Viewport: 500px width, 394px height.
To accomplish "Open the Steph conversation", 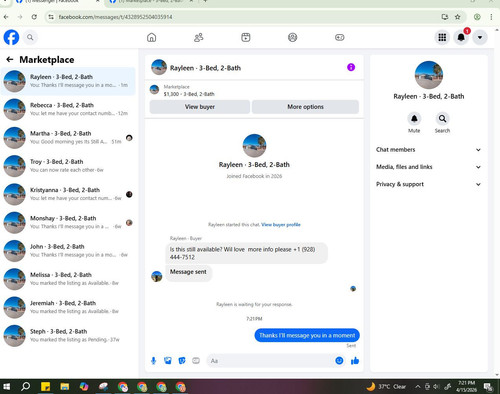I will pyautogui.click(x=68, y=336).
